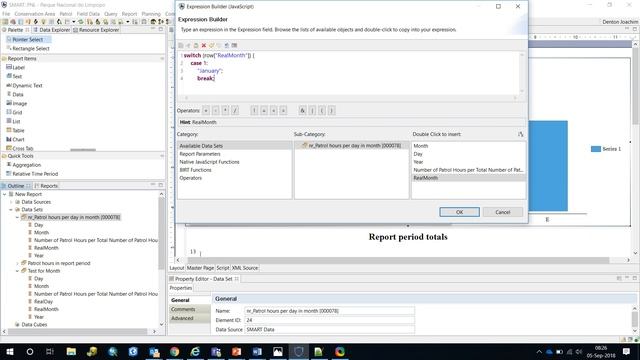Switch to the Data Explorer tab
The image size is (640, 360).
click(x=52, y=30)
